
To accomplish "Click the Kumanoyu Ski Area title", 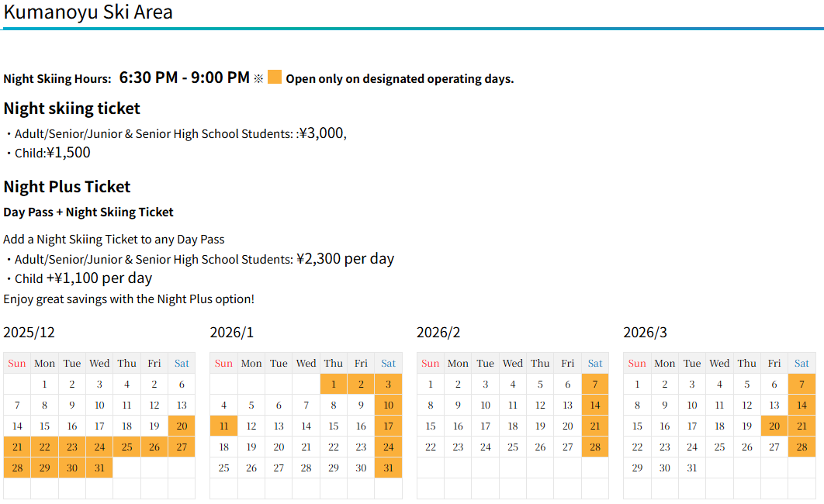I will [88, 12].
